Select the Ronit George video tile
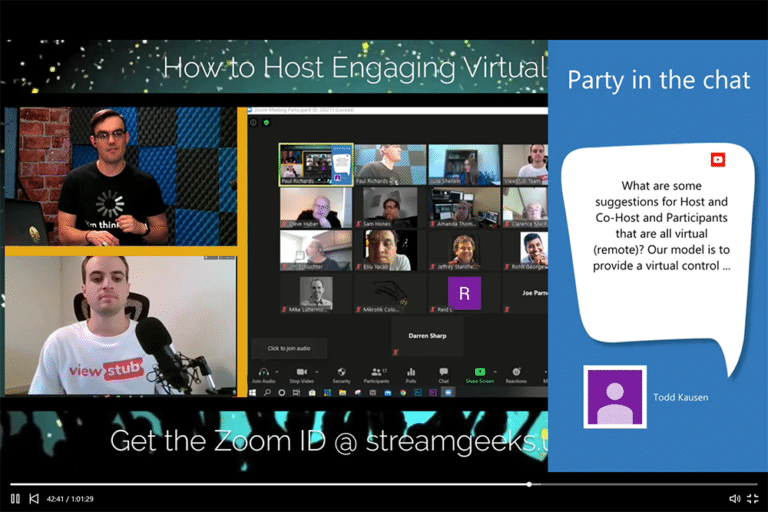This screenshot has height=512, width=768. pyautogui.click(x=525, y=250)
